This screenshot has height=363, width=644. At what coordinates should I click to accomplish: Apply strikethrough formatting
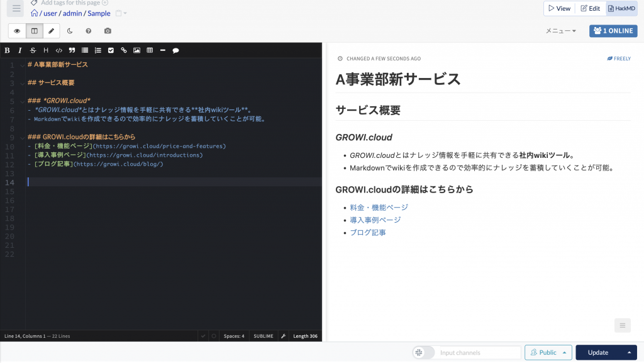(x=33, y=50)
